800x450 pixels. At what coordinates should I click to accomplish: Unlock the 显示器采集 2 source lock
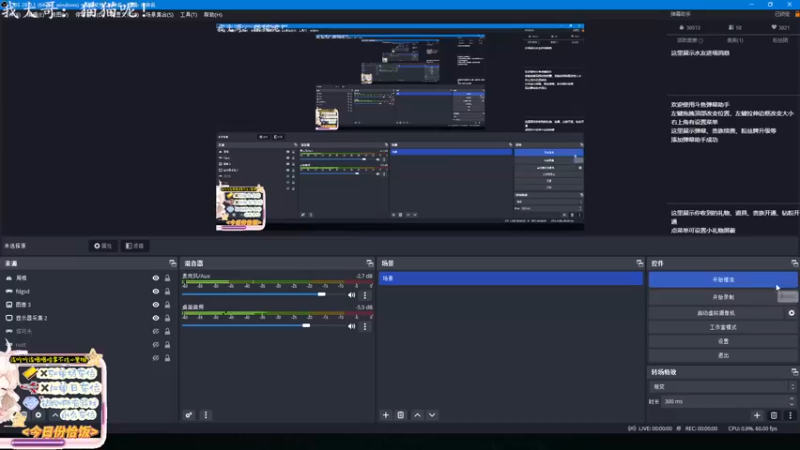tap(167, 318)
